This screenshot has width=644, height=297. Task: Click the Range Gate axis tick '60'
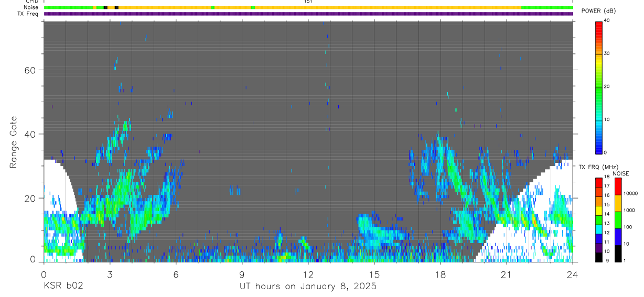[30, 70]
